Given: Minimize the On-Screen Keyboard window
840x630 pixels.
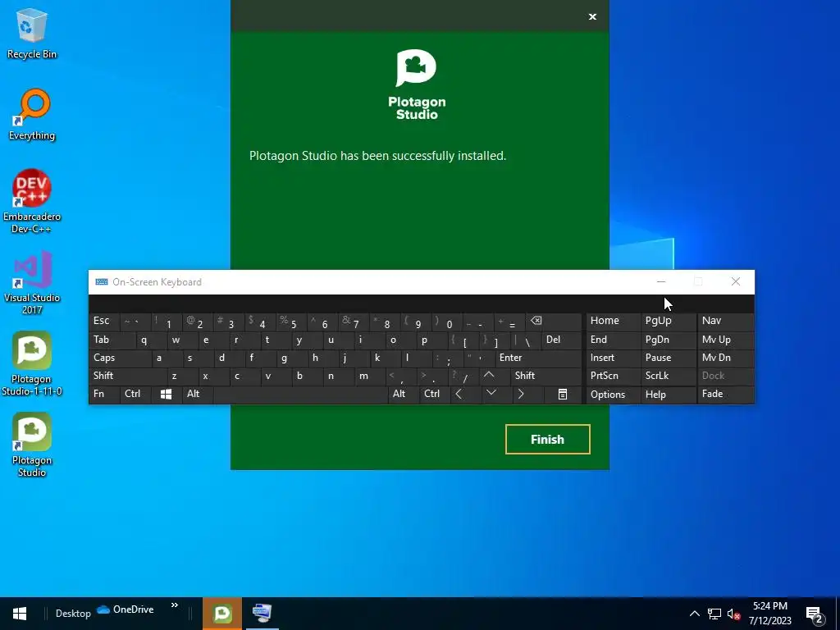Looking at the screenshot, I should 661,282.
